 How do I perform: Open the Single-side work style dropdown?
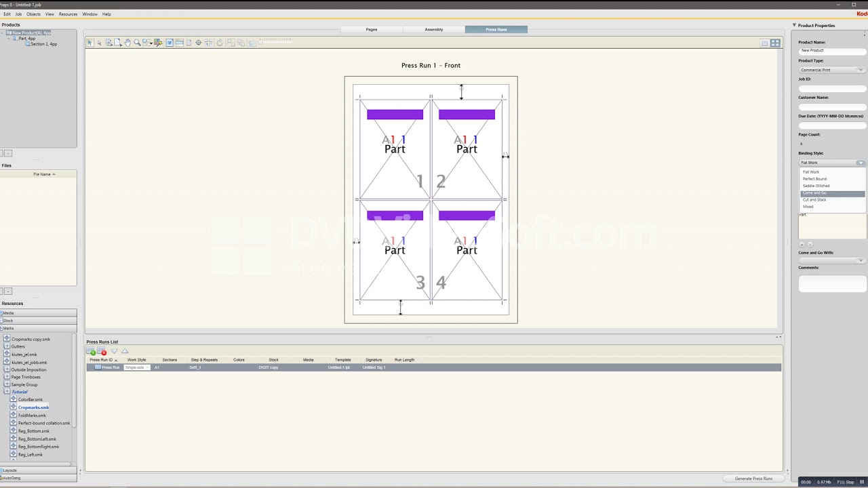[136, 367]
